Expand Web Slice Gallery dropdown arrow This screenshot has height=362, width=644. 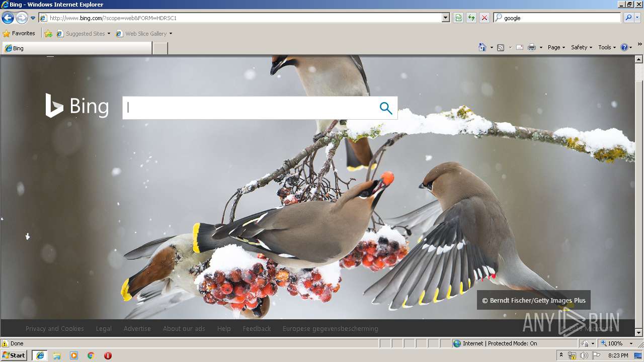click(x=171, y=34)
